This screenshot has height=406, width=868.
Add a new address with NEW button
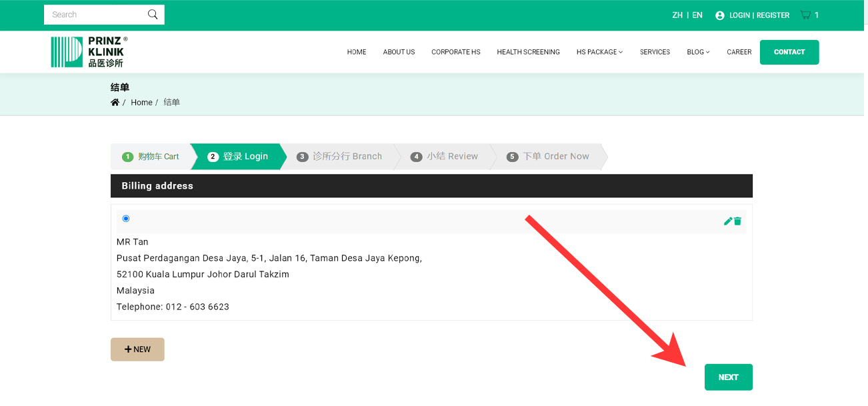pos(137,349)
